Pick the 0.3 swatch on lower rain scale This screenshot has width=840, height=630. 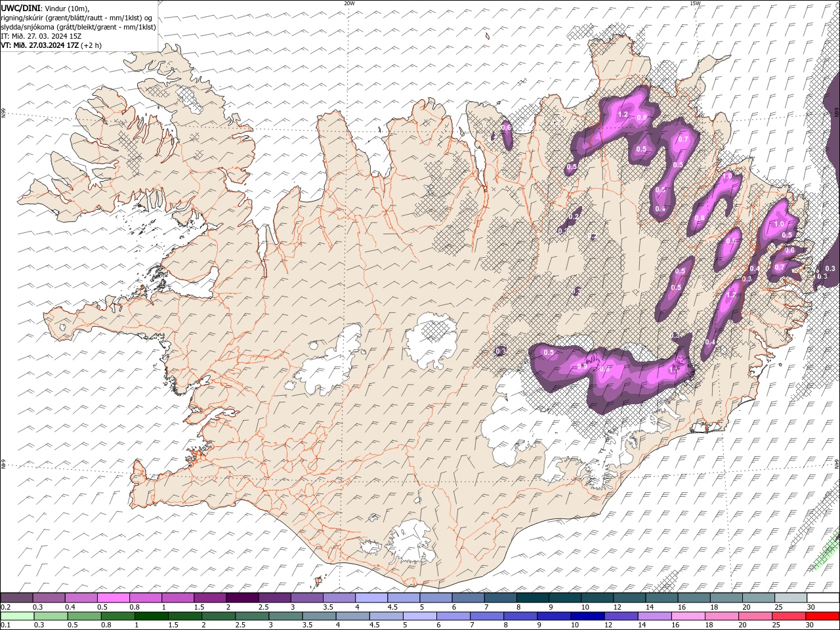coord(51,616)
